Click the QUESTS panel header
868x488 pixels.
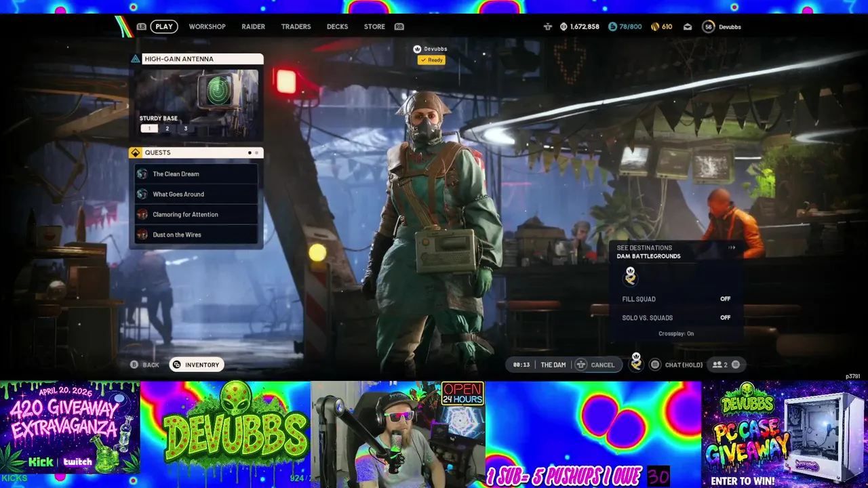click(x=197, y=152)
